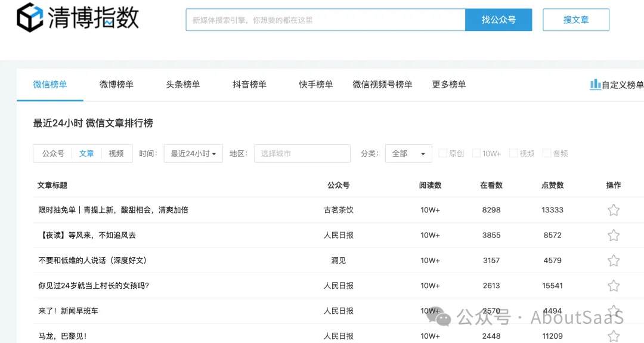Open the 最近24小时 time dropdown

pos(193,153)
